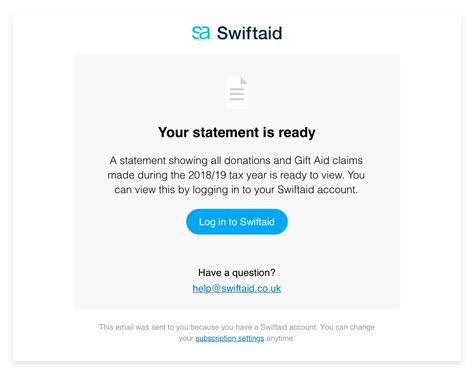This screenshot has height=374, width=474.
Task: Select the word 'ready' in the heading
Action: point(297,133)
